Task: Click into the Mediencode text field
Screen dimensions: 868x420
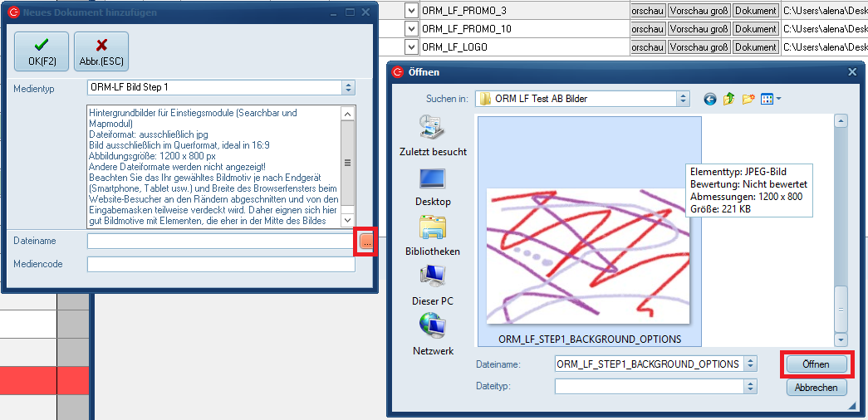Action: pyautogui.click(x=221, y=264)
